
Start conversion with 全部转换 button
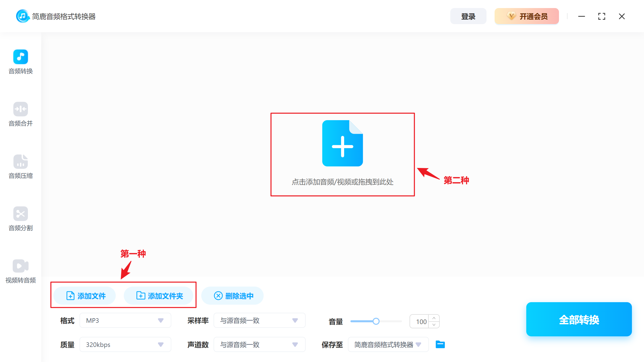coord(579,320)
